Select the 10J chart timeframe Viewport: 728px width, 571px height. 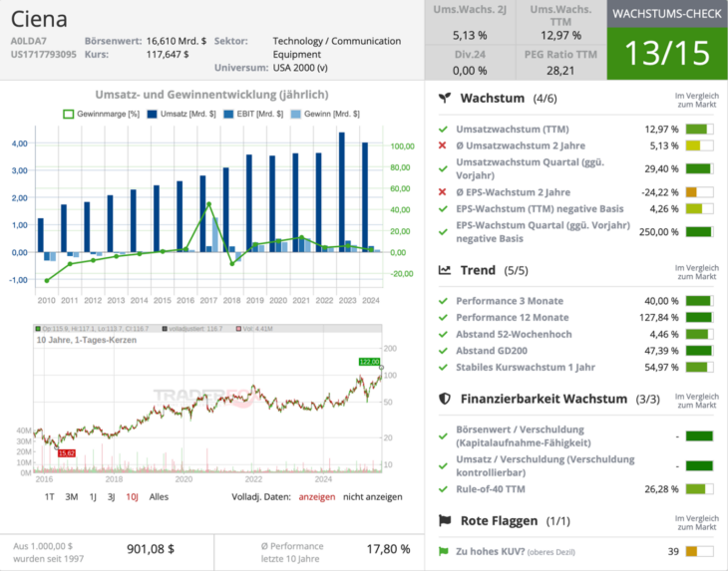click(x=133, y=497)
